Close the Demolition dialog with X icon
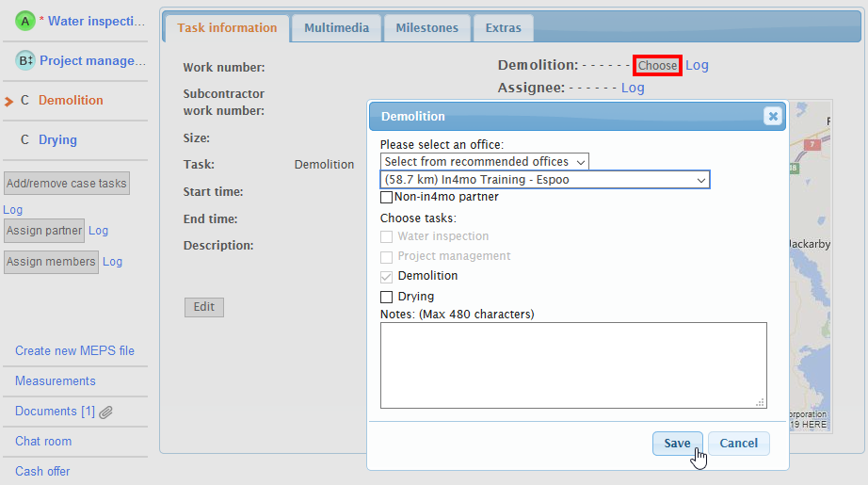The image size is (868, 485). pos(773,116)
